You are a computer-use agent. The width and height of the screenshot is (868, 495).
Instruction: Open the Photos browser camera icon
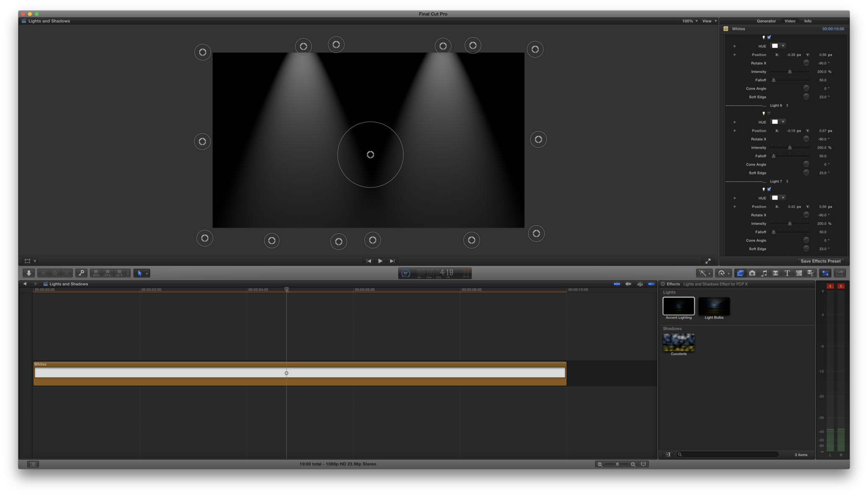tap(752, 273)
